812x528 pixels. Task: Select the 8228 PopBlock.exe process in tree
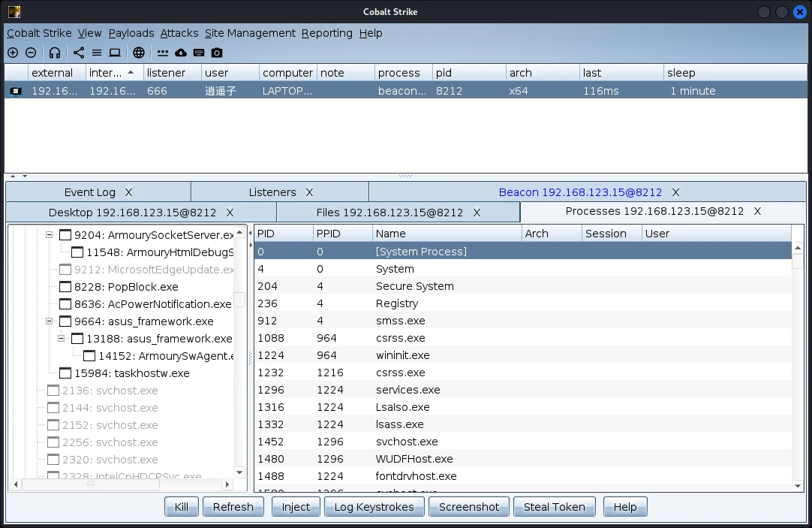point(125,287)
